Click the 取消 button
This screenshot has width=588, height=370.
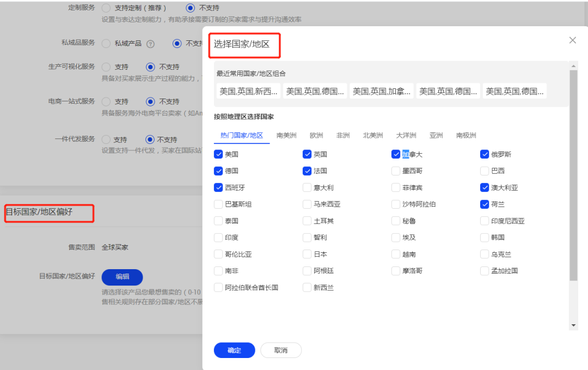coord(281,350)
